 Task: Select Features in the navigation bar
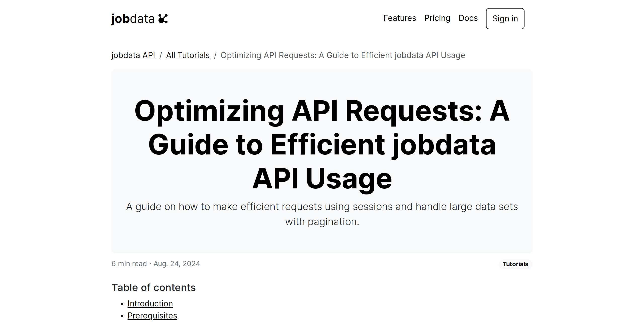click(399, 18)
